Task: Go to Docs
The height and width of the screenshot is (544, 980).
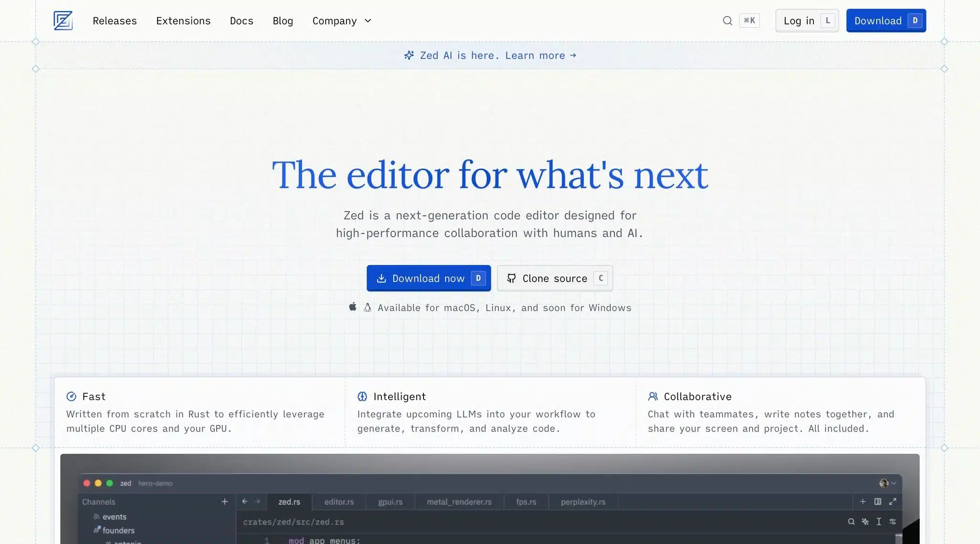Action: pyautogui.click(x=242, y=21)
